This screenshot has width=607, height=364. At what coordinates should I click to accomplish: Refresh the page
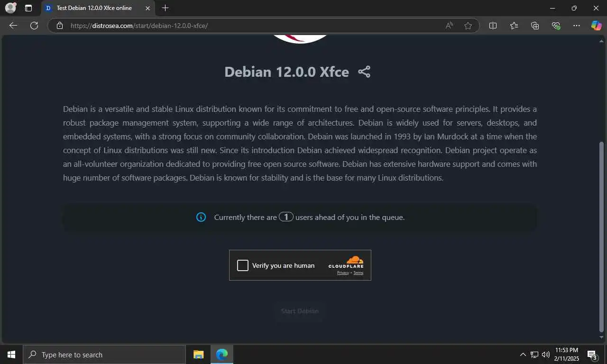34,26
